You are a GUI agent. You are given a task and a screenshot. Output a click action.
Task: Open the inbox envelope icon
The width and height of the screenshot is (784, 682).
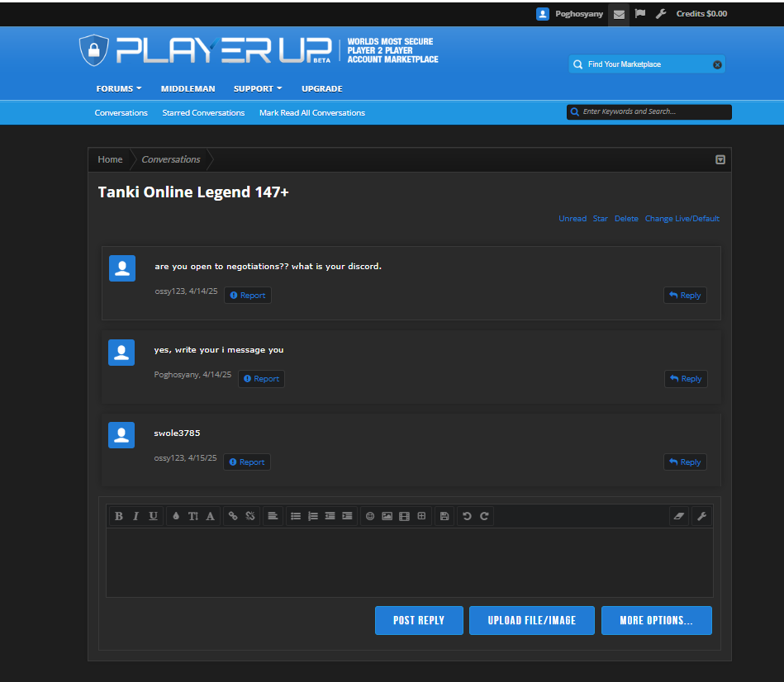click(619, 14)
